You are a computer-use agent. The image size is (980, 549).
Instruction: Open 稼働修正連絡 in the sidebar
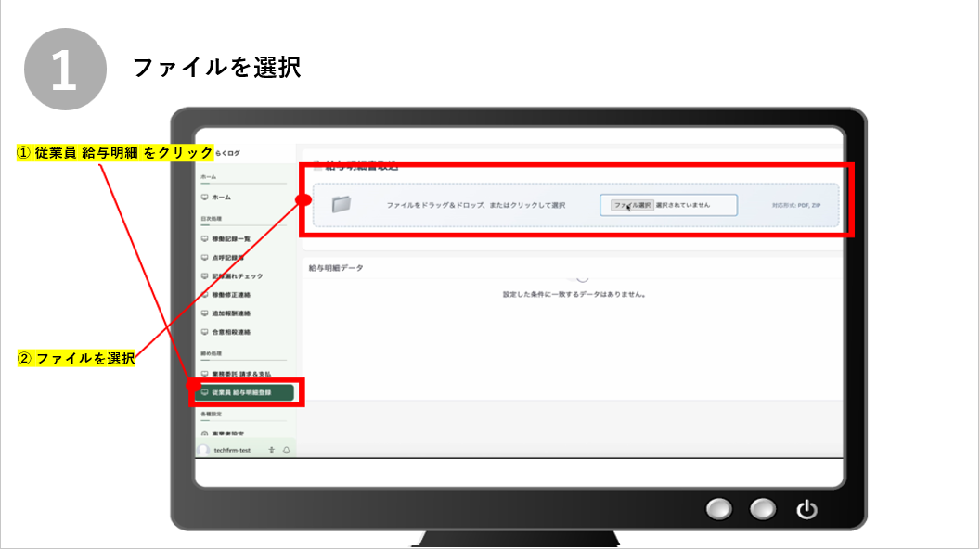point(231,295)
